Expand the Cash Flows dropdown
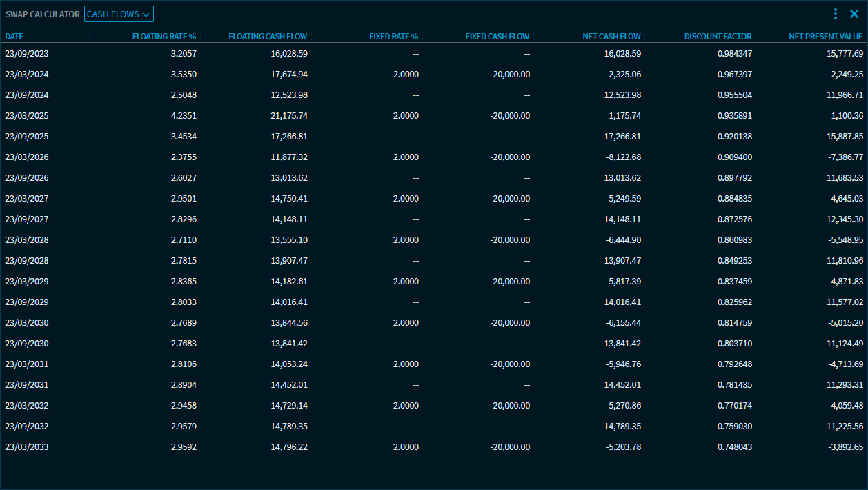Image resolution: width=868 pixels, height=490 pixels. coord(119,14)
